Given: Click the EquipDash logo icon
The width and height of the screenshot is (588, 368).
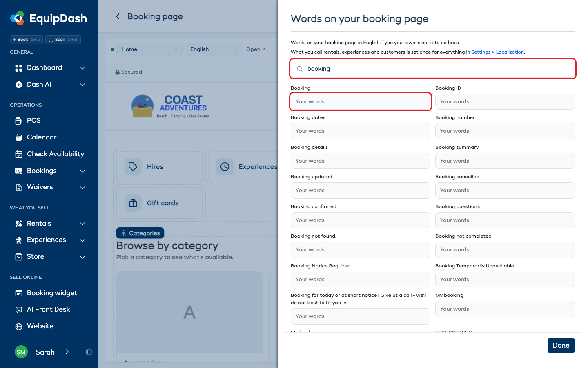Looking at the screenshot, I should (17, 18).
